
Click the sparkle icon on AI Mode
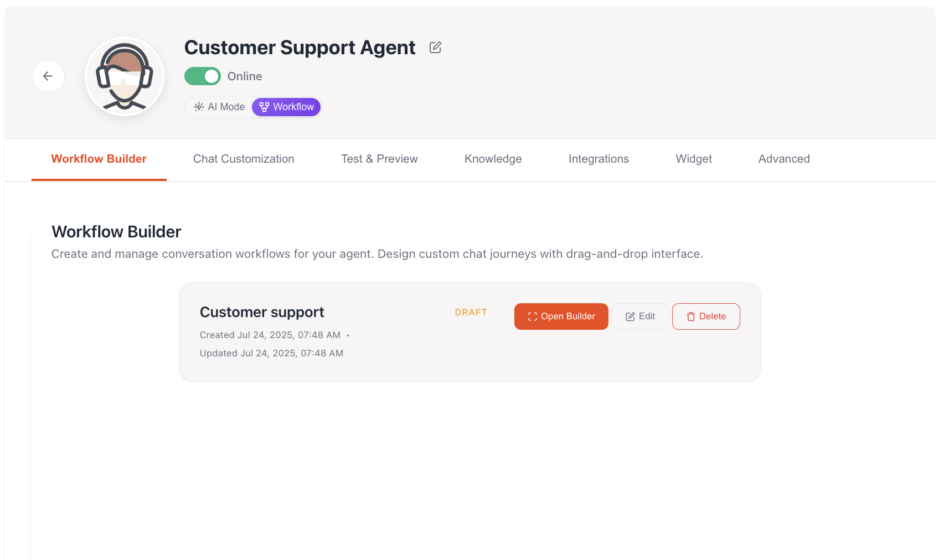point(199,107)
